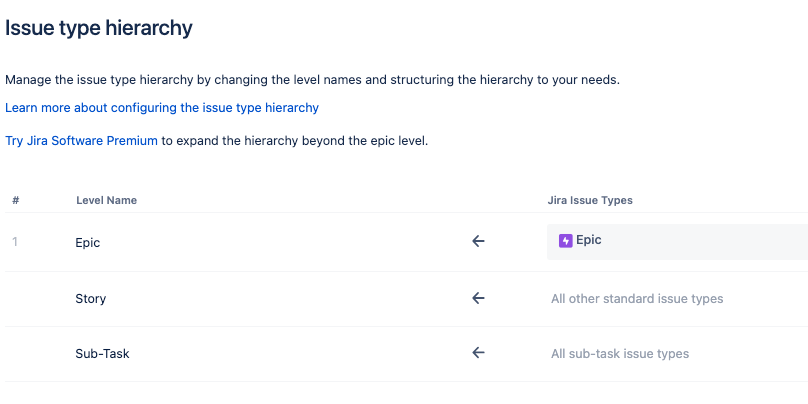Click the left arrow in the Sub-Task row

[478, 352]
